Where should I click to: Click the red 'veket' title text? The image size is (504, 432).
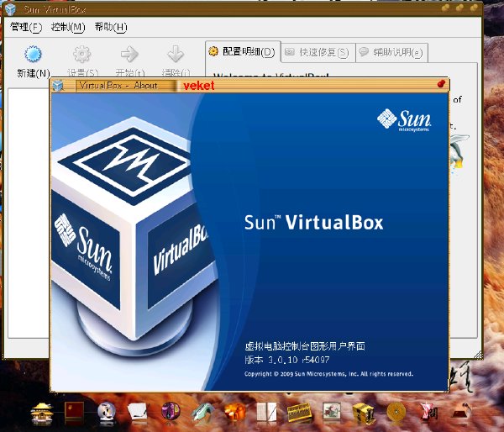[x=198, y=86]
